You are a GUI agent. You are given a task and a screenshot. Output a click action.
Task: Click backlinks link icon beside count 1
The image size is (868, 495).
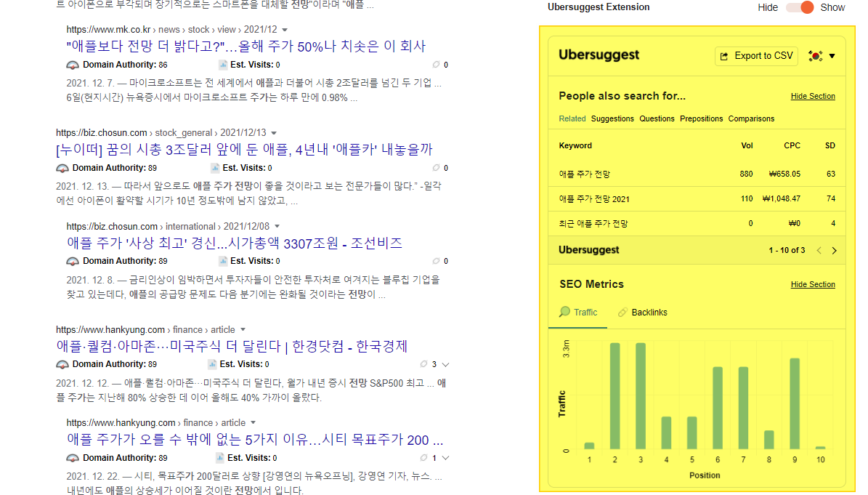424,458
